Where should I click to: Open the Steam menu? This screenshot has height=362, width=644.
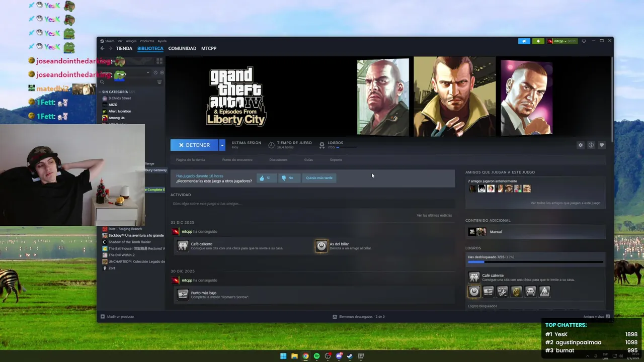point(107,41)
